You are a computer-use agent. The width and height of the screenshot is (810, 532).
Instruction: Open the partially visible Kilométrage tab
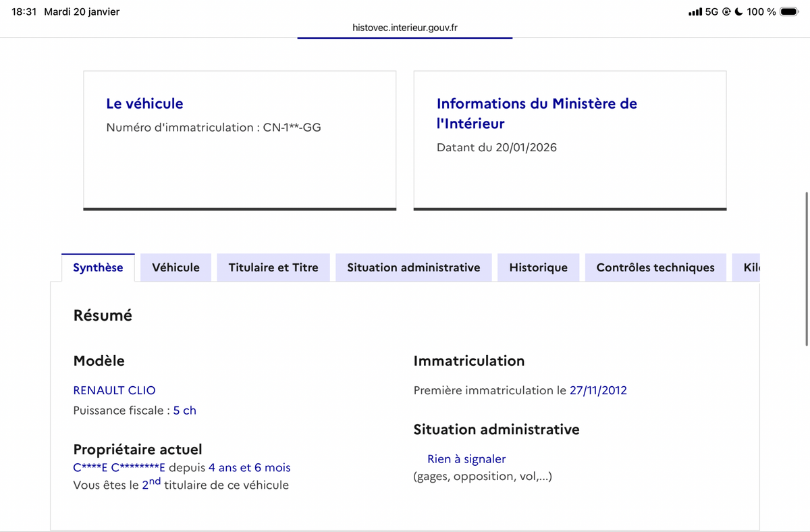tap(749, 267)
